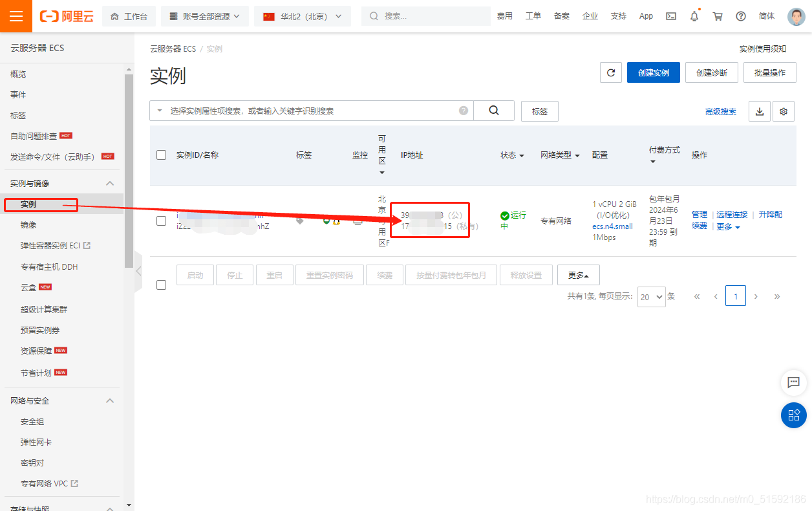Open 费用 in the top navigation
This screenshot has height=511, width=812.
pyautogui.click(x=504, y=16)
